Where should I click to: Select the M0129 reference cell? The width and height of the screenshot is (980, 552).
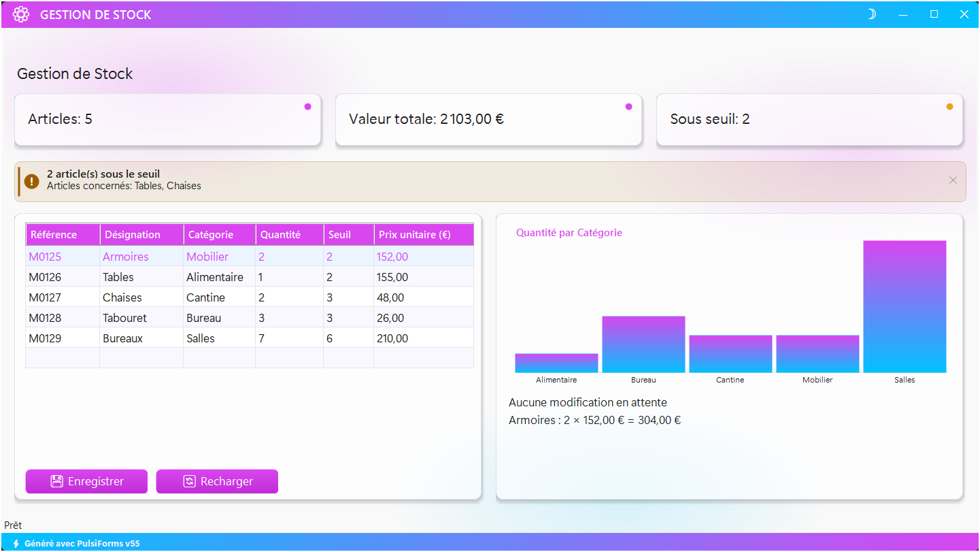click(63, 338)
